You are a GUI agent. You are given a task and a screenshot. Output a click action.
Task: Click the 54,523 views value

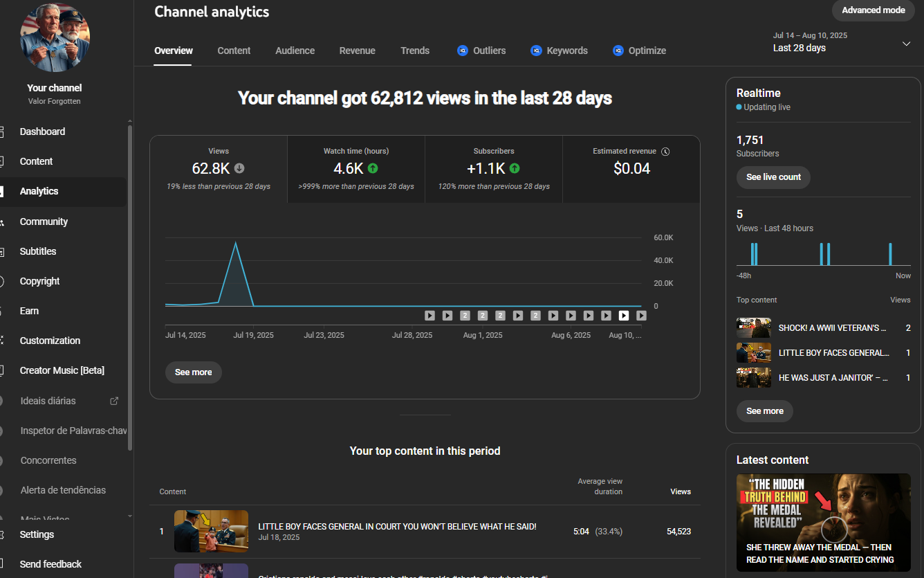click(678, 532)
